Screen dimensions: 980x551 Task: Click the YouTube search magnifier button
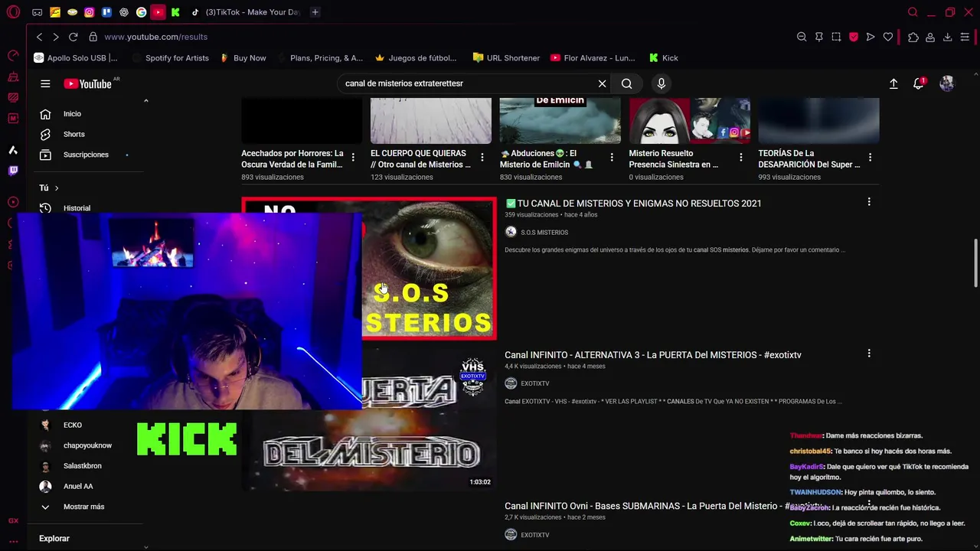(626, 83)
